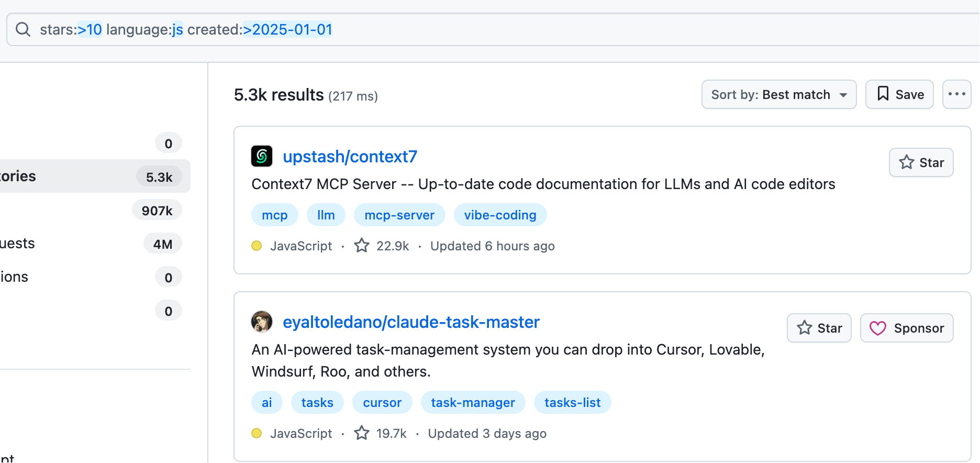Select the tasks-list topic tag
Viewport: 980px width, 463px height.
(x=572, y=403)
